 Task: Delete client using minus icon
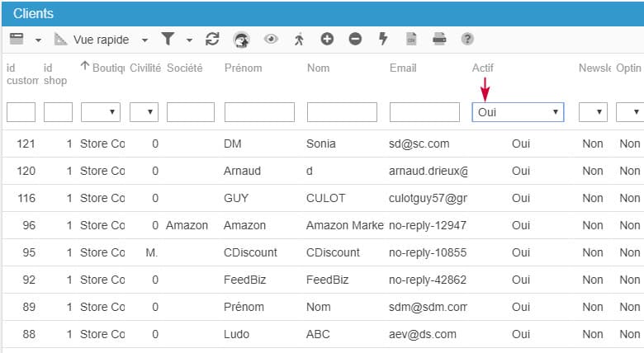click(x=355, y=39)
